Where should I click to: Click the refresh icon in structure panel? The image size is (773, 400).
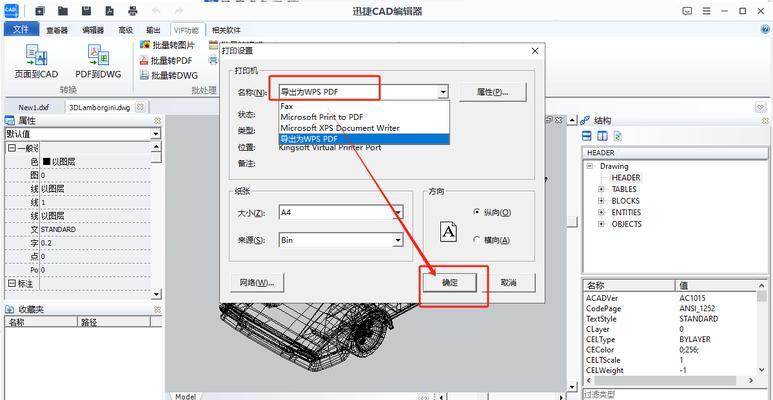618,136
